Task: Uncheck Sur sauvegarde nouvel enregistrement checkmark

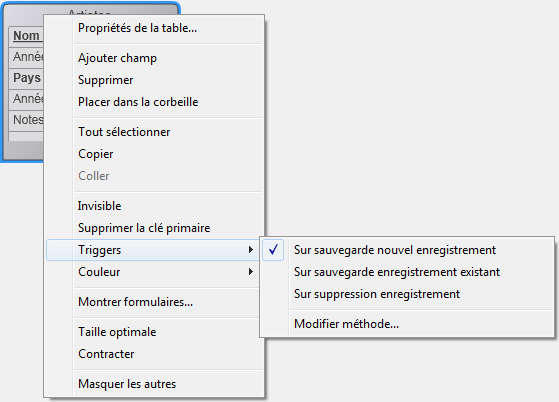Action: (x=273, y=250)
